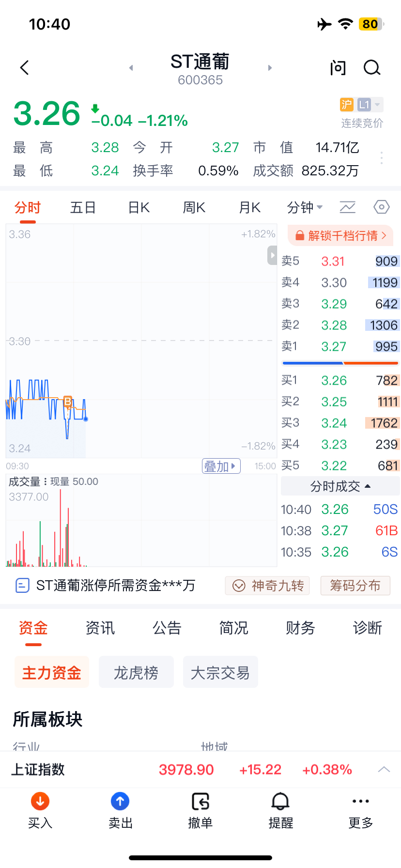Expand the index bar with up chevron
The height and width of the screenshot is (868, 401).
(384, 769)
